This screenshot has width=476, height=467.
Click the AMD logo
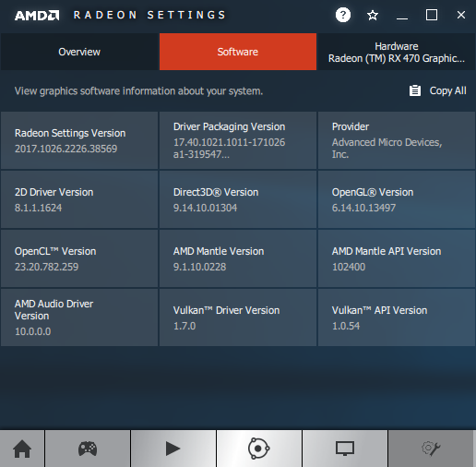[x=37, y=16]
